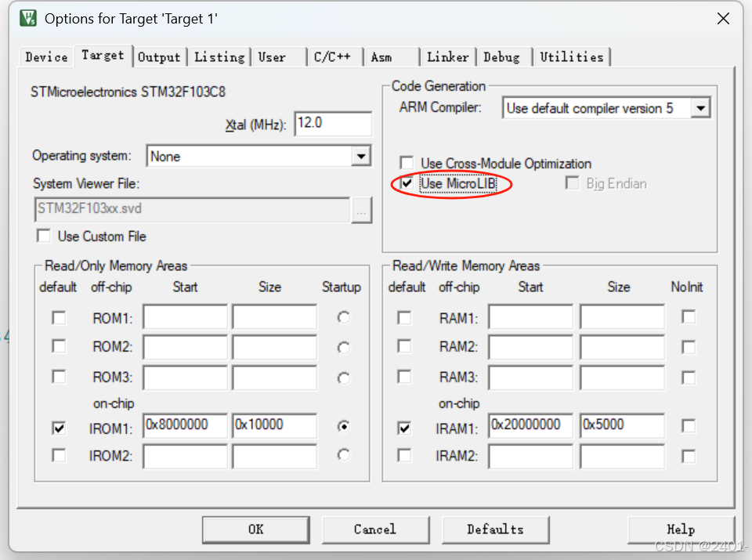Enable Use Cross-Module Optimization
The height and width of the screenshot is (560, 752).
[x=407, y=163]
